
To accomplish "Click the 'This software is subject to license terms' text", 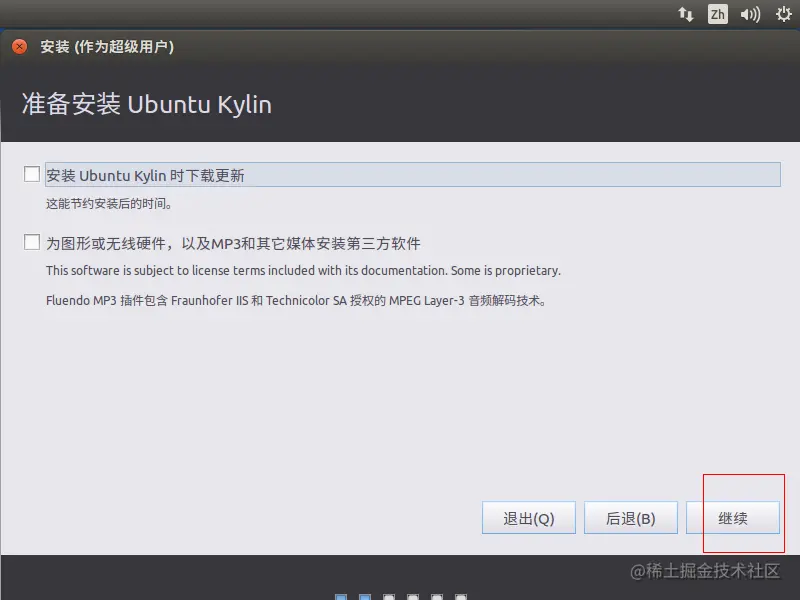I will point(303,270).
